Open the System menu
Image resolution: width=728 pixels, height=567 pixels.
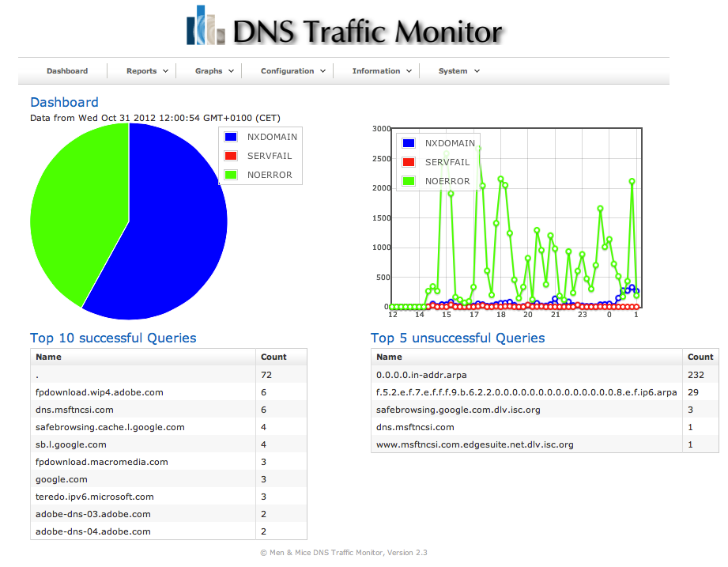click(x=458, y=71)
